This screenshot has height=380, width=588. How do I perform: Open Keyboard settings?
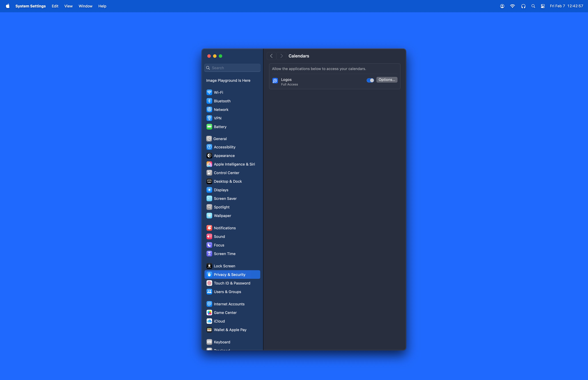[x=232, y=342]
